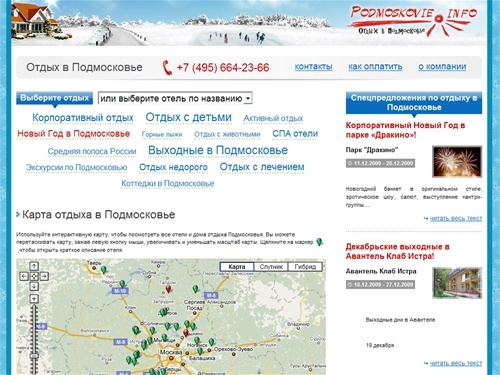Read full text of Дракино offer

(x=456, y=219)
